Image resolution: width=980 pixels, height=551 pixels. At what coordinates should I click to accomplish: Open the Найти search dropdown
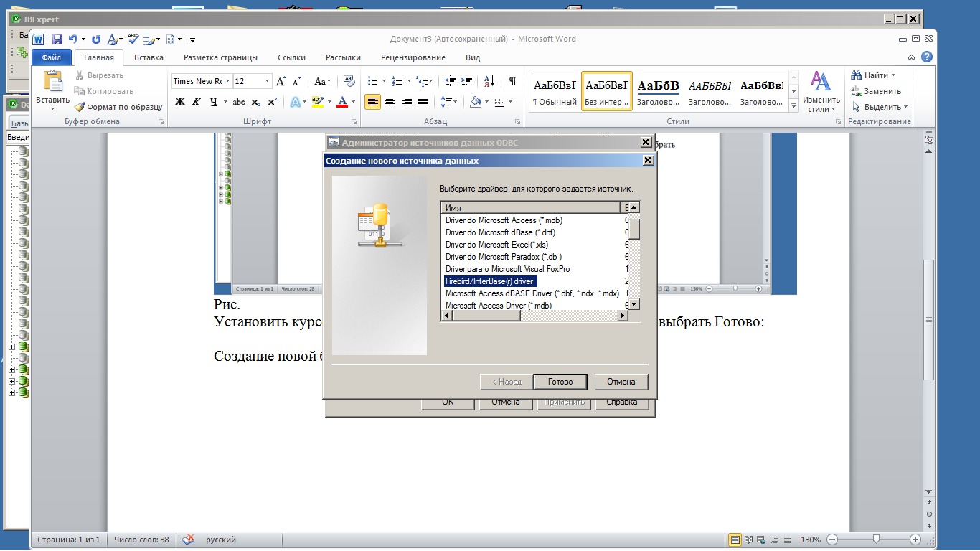pyautogui.click(x=873, y=75)
